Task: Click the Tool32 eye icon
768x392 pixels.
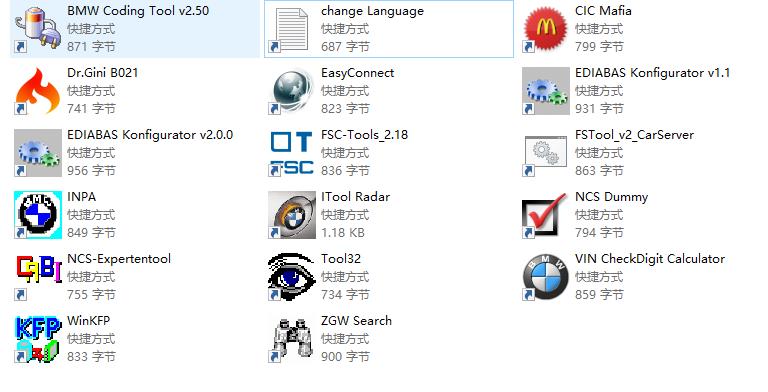Action: pyautogui.click(x=291, y=277)
